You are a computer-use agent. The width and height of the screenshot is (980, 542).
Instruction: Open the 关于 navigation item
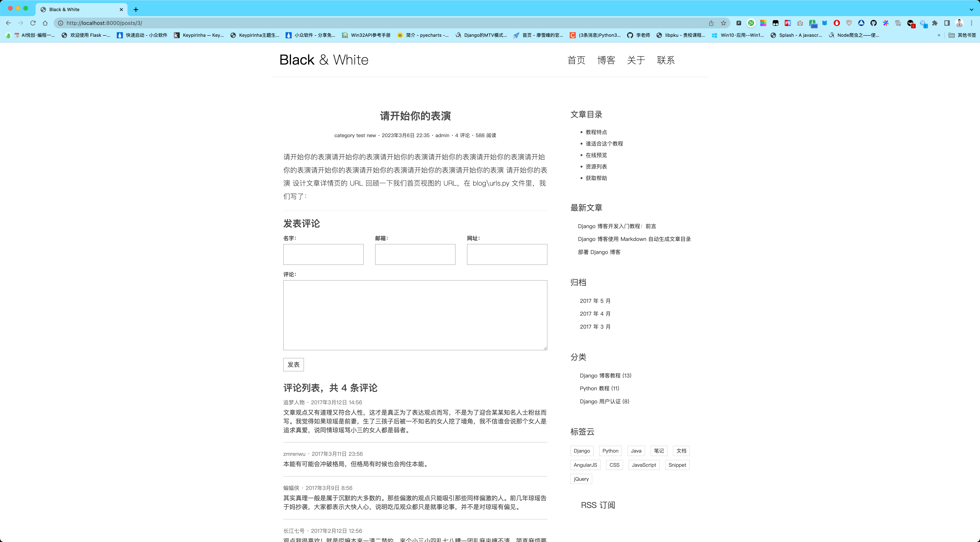[636, 60]
